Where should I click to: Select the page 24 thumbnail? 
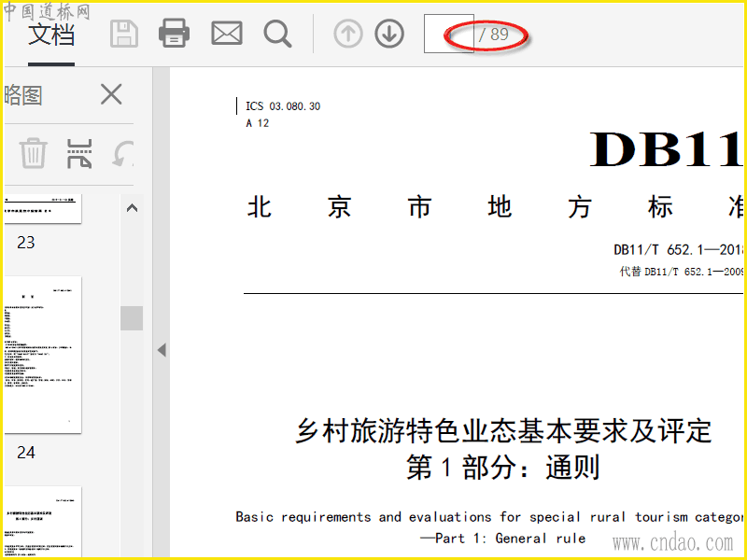pos(43,355)
